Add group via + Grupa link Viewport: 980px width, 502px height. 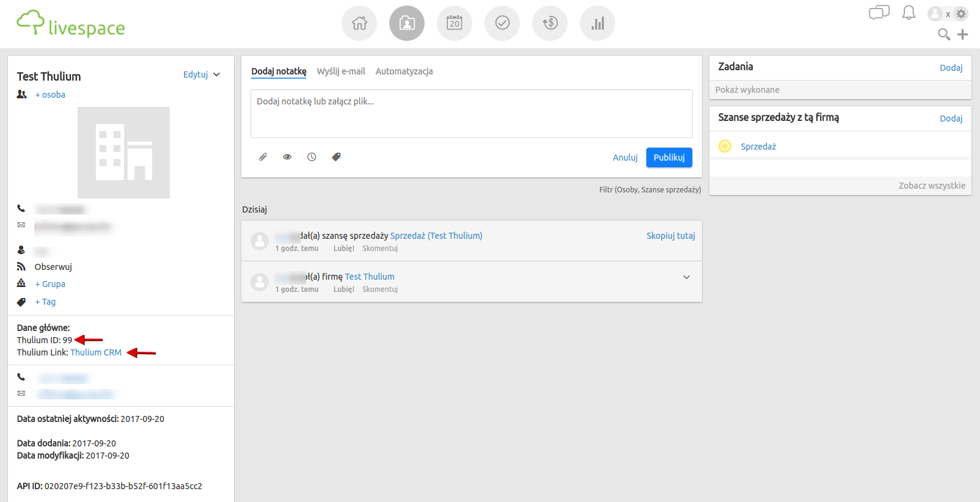(x=50, y=284)
